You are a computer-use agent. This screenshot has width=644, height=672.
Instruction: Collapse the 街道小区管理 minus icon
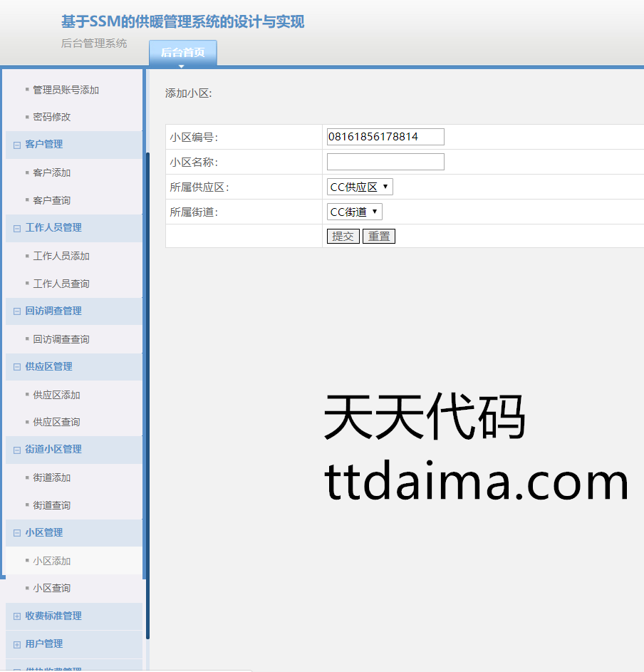(x=17, y=450)
